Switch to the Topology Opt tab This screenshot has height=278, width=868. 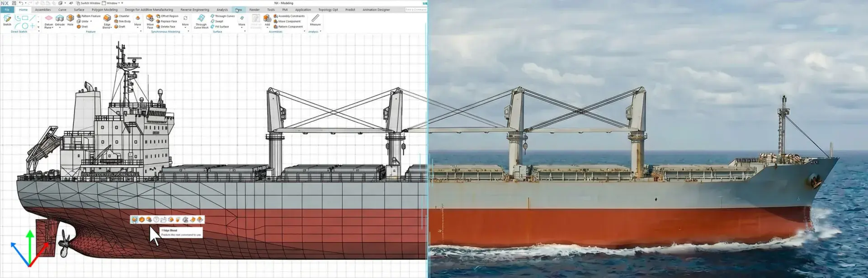328,10
